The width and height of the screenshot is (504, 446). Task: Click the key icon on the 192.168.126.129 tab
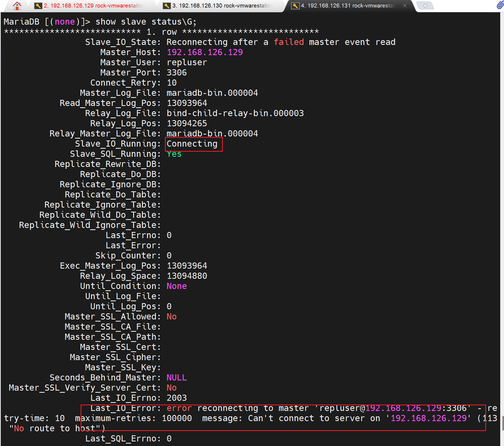tap(38, 6)
